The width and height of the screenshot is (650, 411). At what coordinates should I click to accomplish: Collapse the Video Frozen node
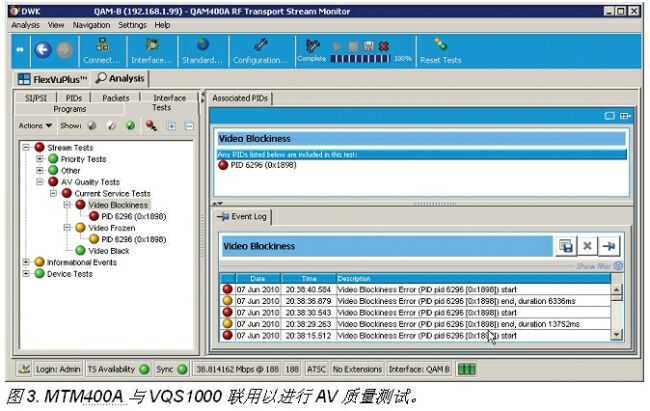coord(67,228)
